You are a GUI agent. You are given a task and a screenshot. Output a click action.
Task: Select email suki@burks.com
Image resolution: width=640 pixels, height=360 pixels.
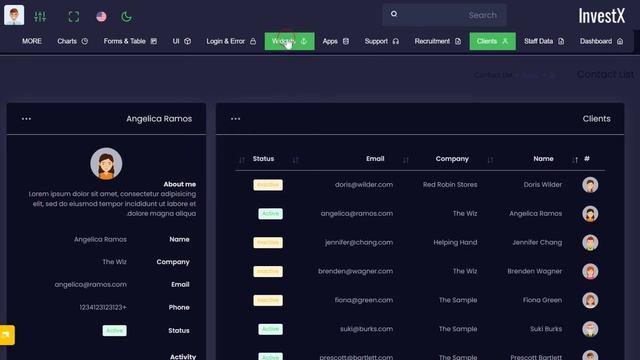pyautogui.click(x=367, y=329)
